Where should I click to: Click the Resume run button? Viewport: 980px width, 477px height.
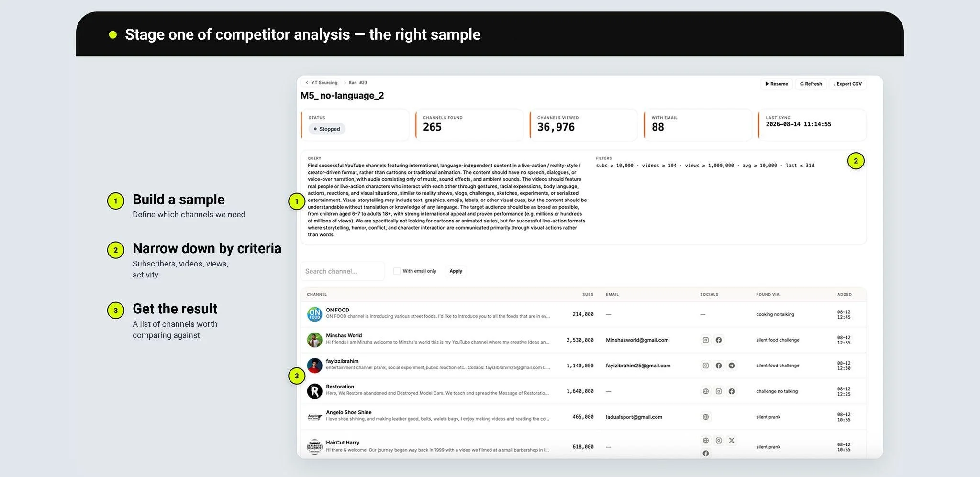pyautogui.click(x=776, y=84)
